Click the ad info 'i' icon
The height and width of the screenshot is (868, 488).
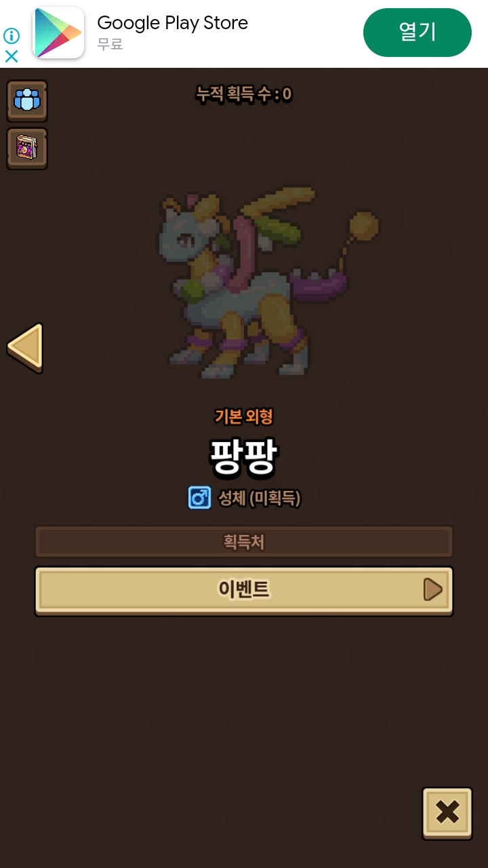[12, 36]
